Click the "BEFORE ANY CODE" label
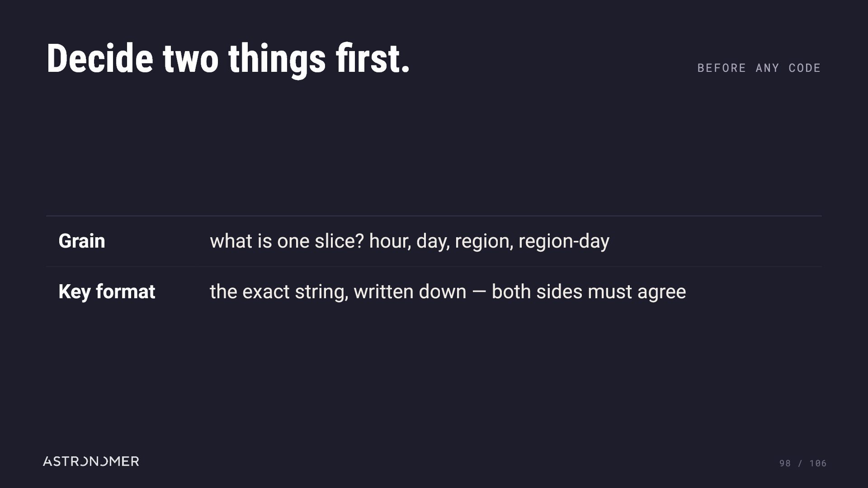Image resolution: width=868 pixels, height=488 pixels. (x=759, y=68)
